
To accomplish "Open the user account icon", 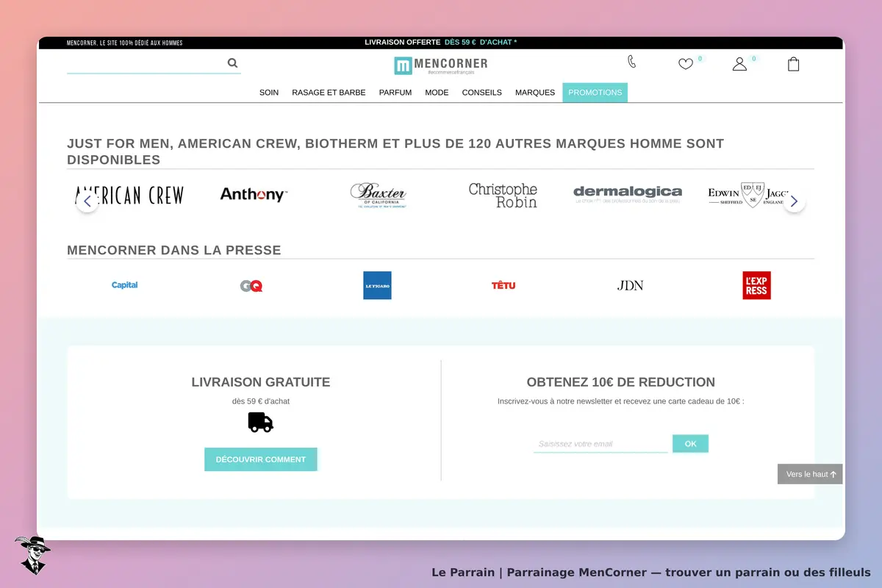I will pyautogui.click(x=739, y=64).
